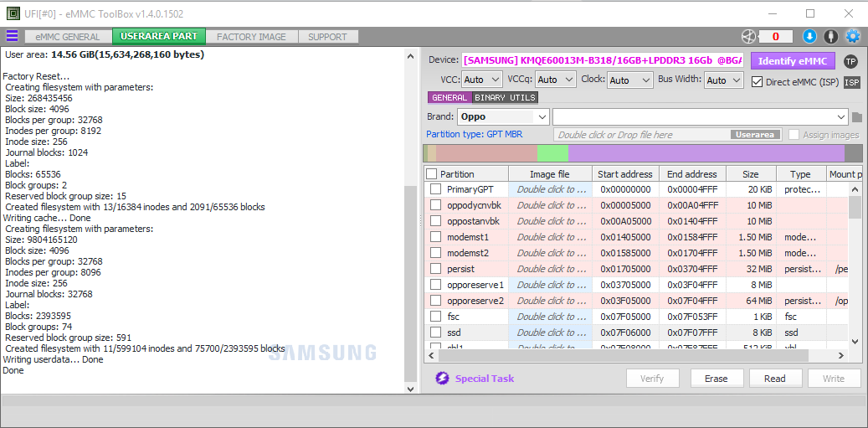Open the FACTORY IMAGE tab
868x428 pixels.
[252, 37]
